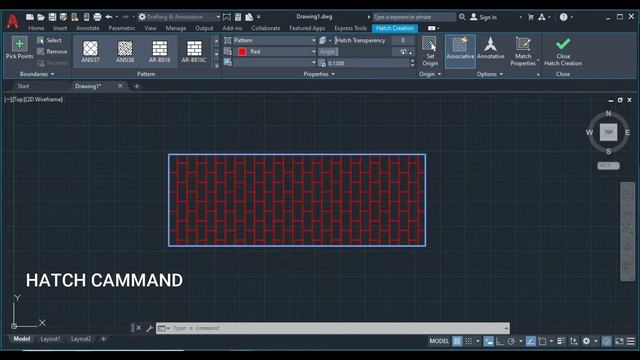Click the hatch Angle slider
Viewport: 640px width, 360px height.
(x=354, y=51)
